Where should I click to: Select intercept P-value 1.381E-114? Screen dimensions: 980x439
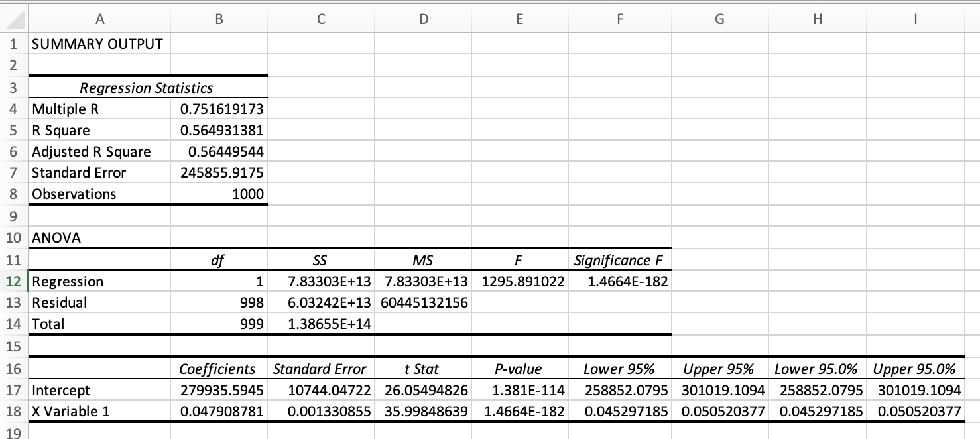pyautogui.click(x=519, y=390)
